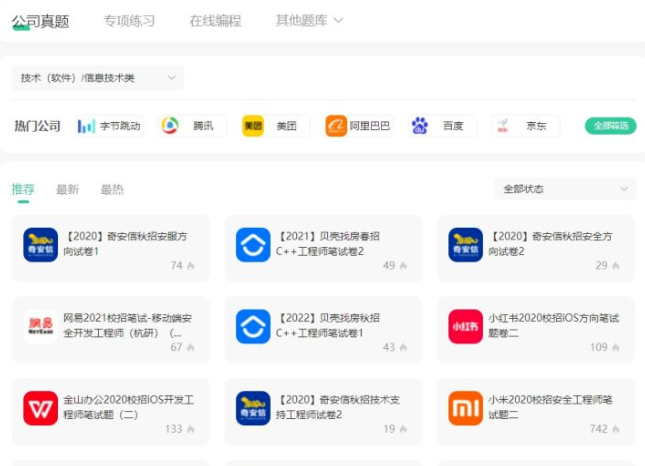Select the 推荐 sort tab
645x466 pixels.
pyautogui.click(x=23, y=189)
